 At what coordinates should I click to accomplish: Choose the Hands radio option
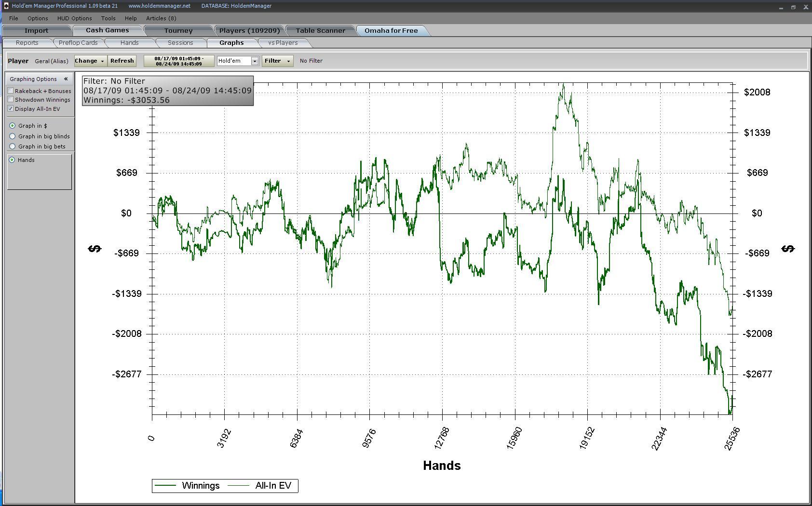click(12, 160)
